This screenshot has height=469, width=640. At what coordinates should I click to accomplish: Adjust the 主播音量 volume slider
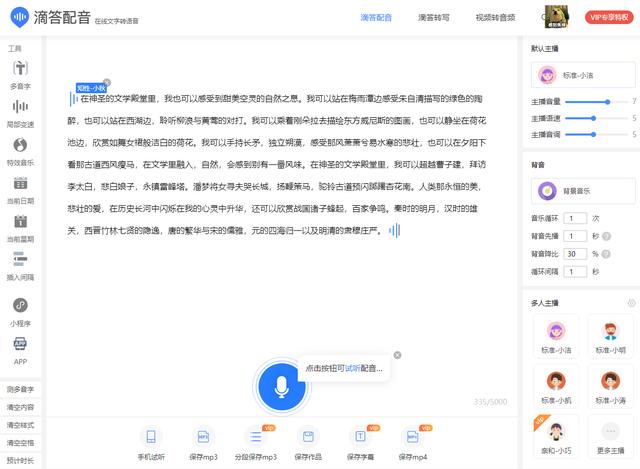click(x=606, y=102)
